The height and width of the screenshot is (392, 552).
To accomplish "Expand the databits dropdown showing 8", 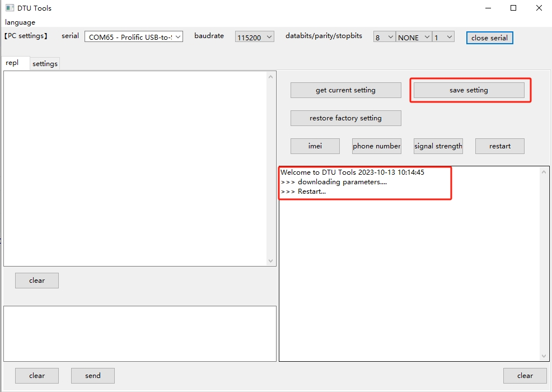I will (385, 37).
